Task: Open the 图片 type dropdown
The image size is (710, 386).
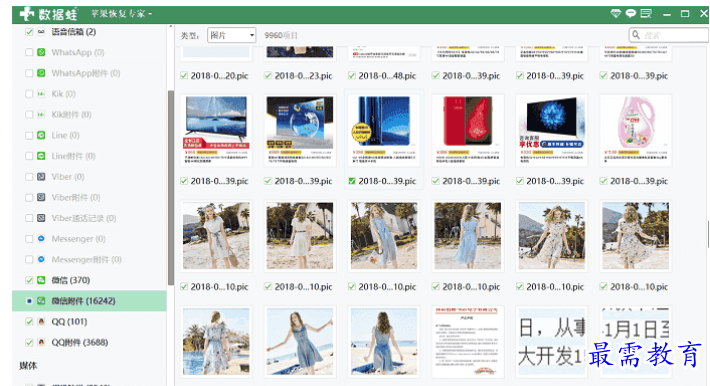Action: click(231, 35)
